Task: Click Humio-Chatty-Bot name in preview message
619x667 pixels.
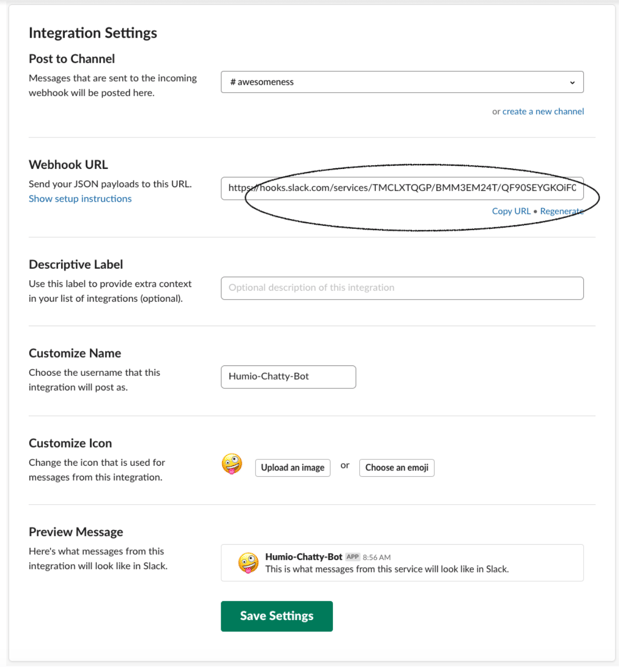Action: 303,557
